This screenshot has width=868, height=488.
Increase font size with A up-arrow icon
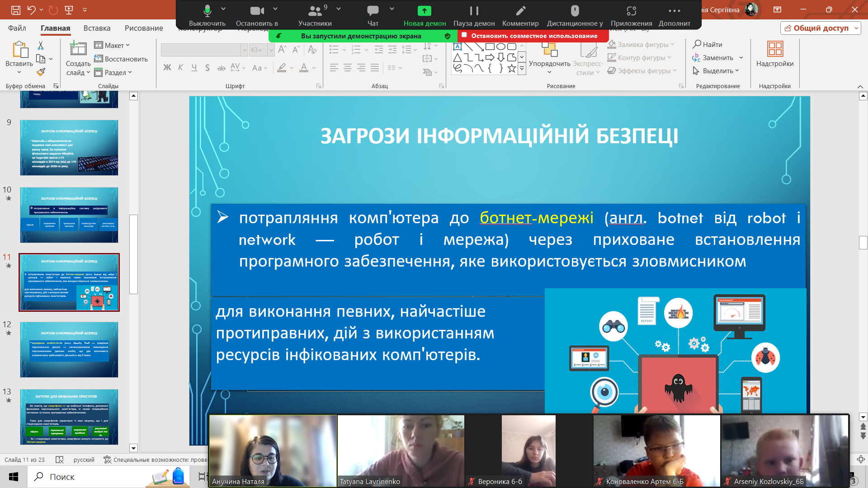tap(283, 49)
